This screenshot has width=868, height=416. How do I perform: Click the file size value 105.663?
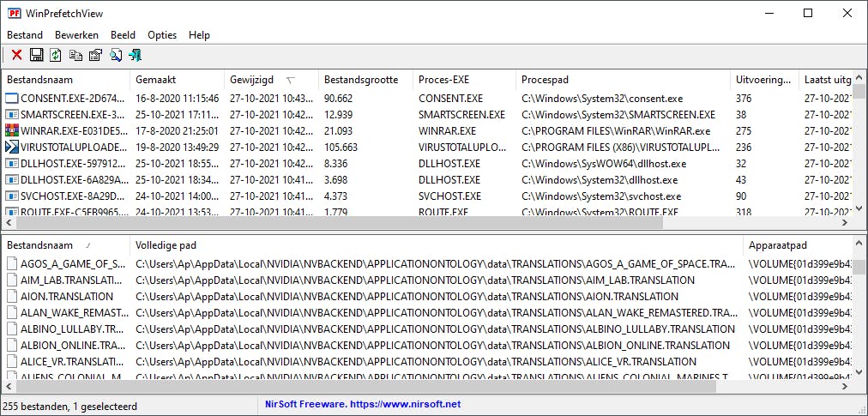click(x=341, y=148)
